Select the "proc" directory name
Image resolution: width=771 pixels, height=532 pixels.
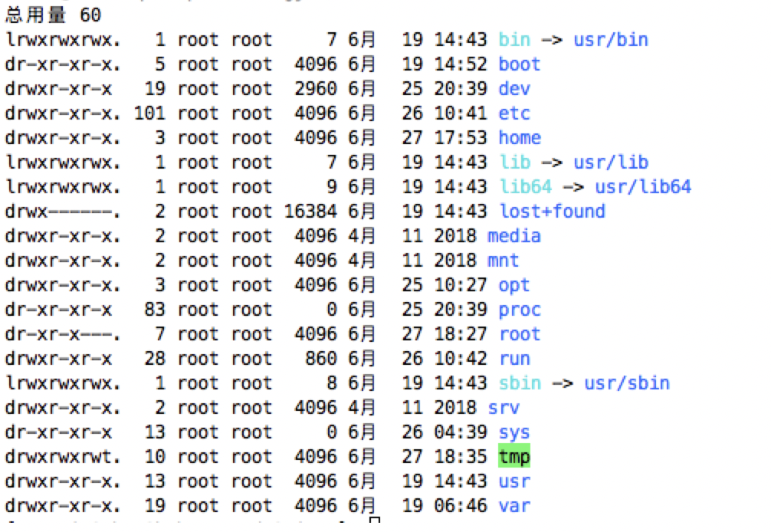(520, 310)
